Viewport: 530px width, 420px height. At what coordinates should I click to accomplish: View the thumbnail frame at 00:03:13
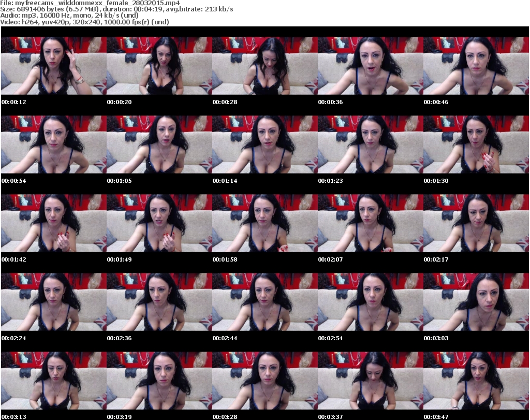point(54,381)
